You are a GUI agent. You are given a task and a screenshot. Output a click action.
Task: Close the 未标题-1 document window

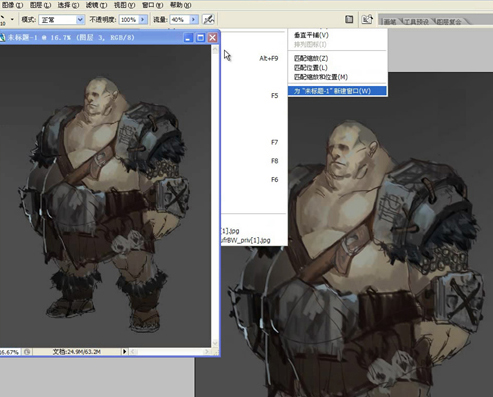coord(212,38)
